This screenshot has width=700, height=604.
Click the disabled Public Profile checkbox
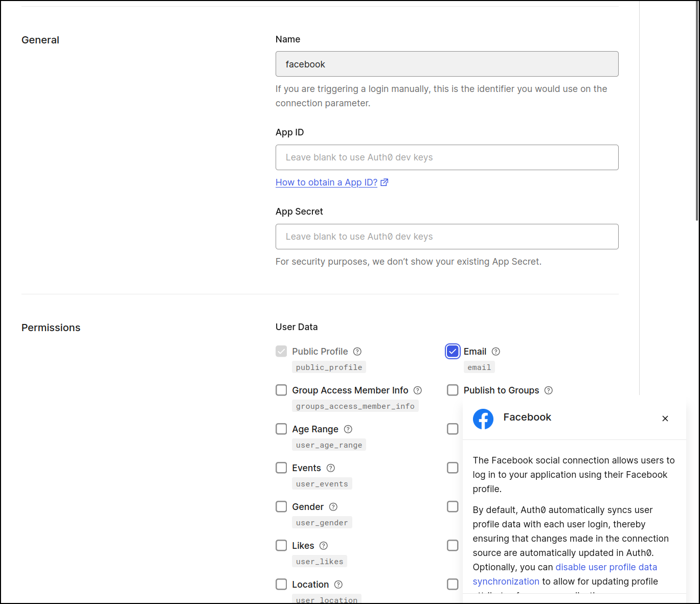(281, 351)
